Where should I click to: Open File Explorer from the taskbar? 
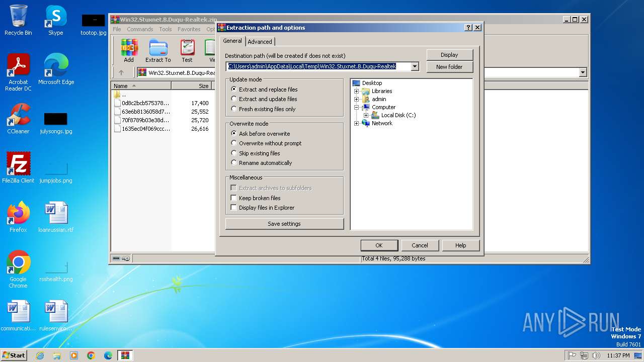(57, 355)
